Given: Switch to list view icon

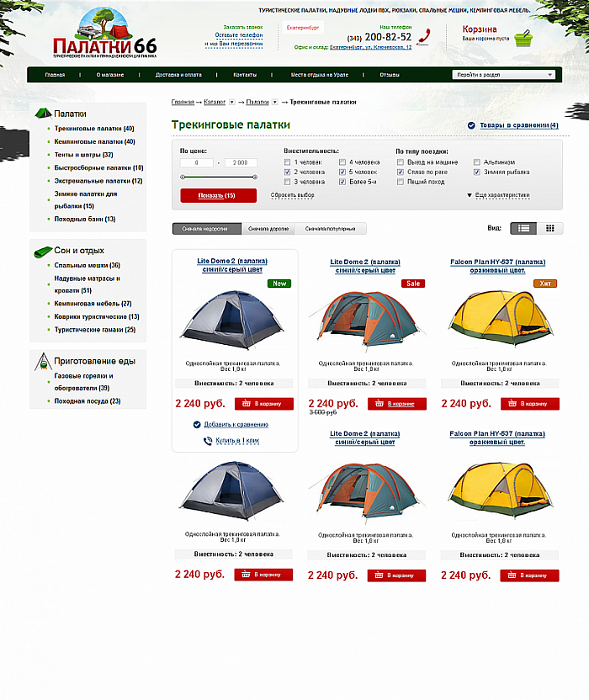Looking at the screenshot, I should pyautogui.click(x=523, y=228).
